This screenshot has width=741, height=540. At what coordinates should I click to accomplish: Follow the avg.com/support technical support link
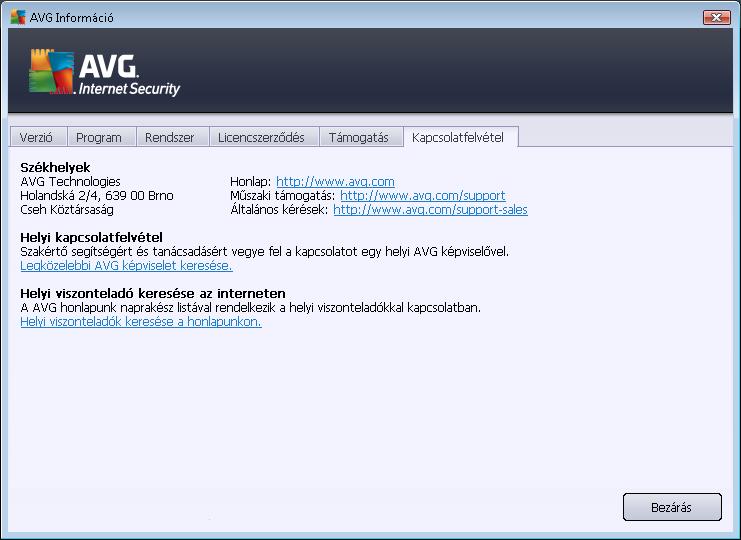422,196
